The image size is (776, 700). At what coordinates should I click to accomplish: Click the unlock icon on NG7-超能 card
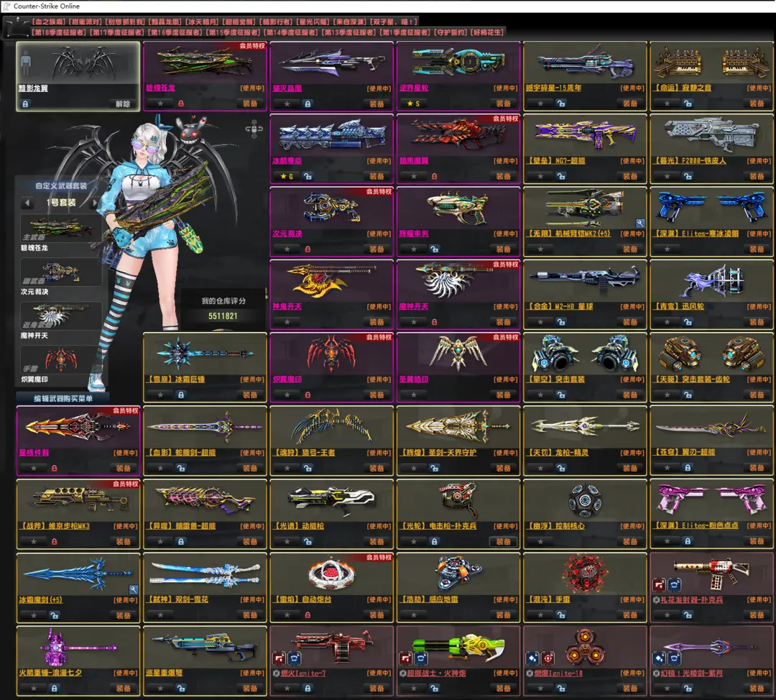point(560,176)
